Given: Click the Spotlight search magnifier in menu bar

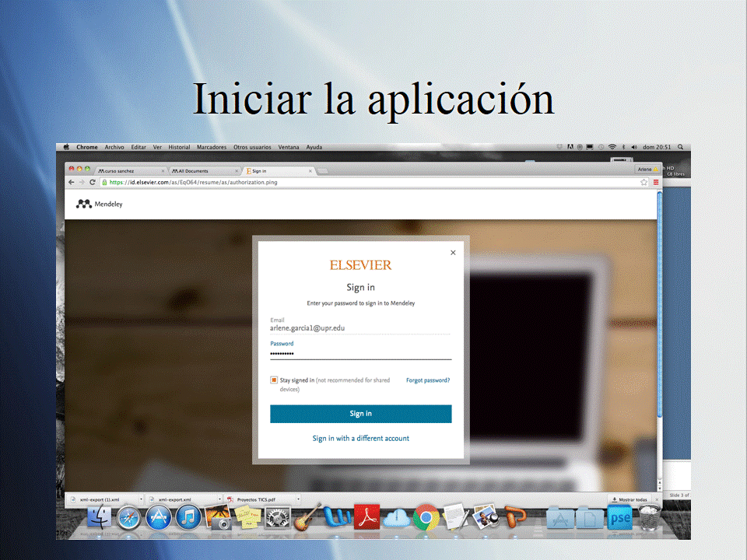Looking at the screenshot, I should pyautogui.click(x=681, y=147).
